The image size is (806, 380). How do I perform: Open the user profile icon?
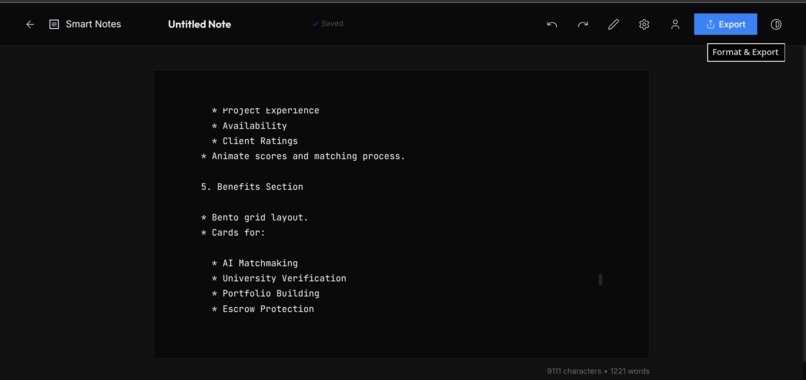(675, 24)
